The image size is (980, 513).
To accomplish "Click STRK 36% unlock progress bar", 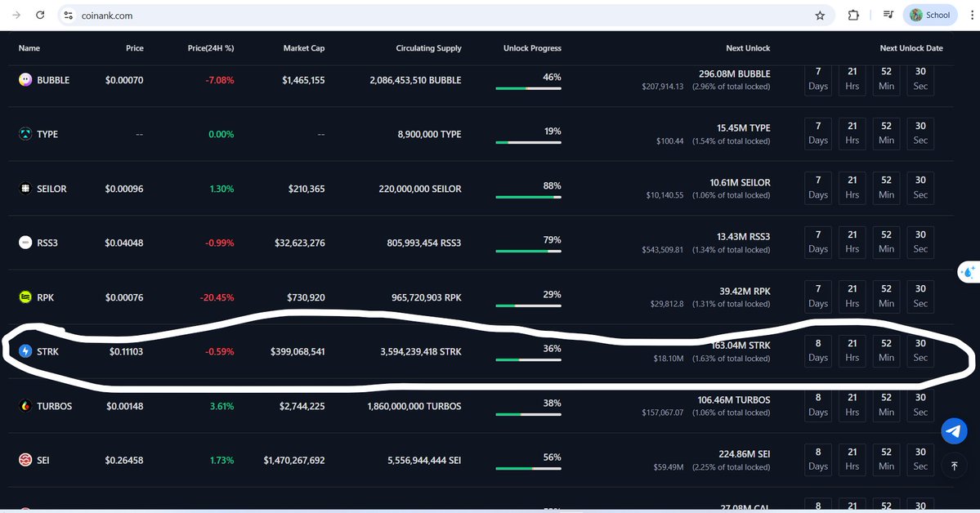I will [x=528, y=360].
